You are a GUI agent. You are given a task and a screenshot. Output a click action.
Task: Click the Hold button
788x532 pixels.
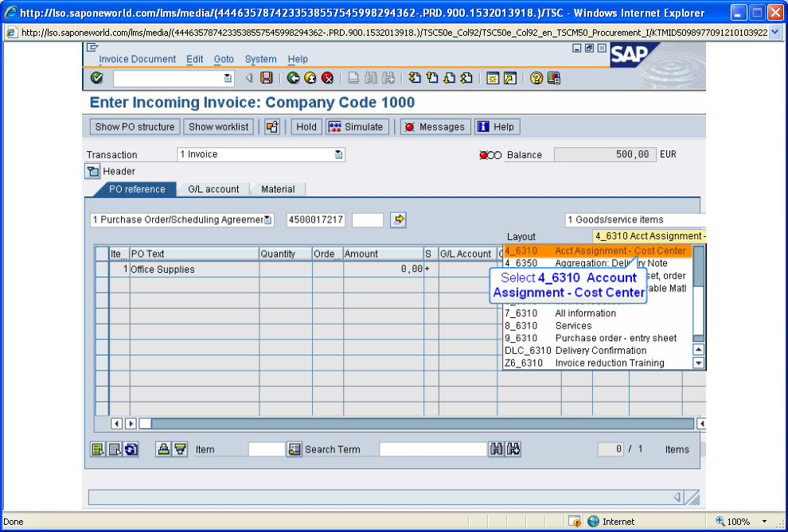coord(306,127)
